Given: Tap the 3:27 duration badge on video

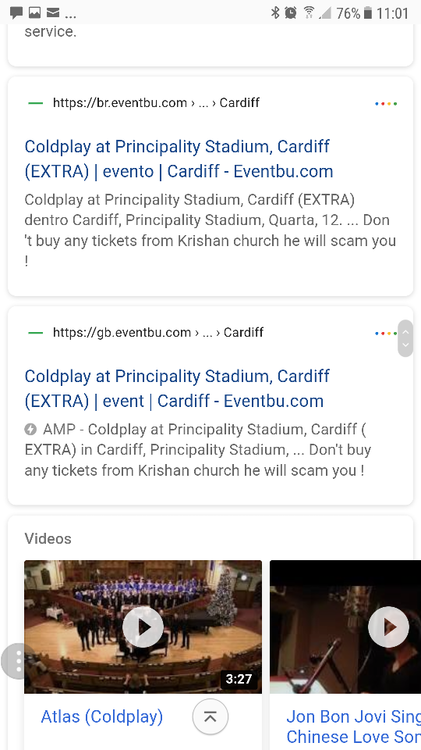Looking at the screenshot, I should click(239, 679).
